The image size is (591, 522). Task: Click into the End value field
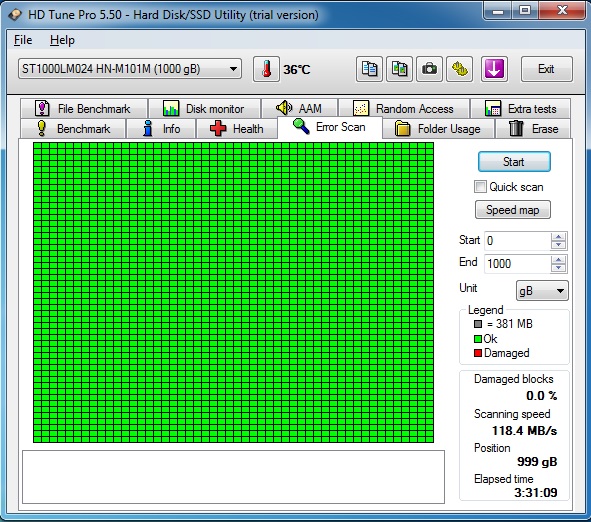(x=518, y=264)
